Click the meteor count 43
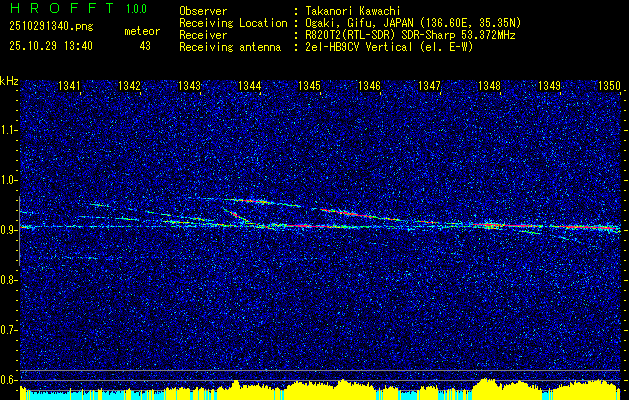This screenshot has height=400, width=629. click(x=145, y=46)
